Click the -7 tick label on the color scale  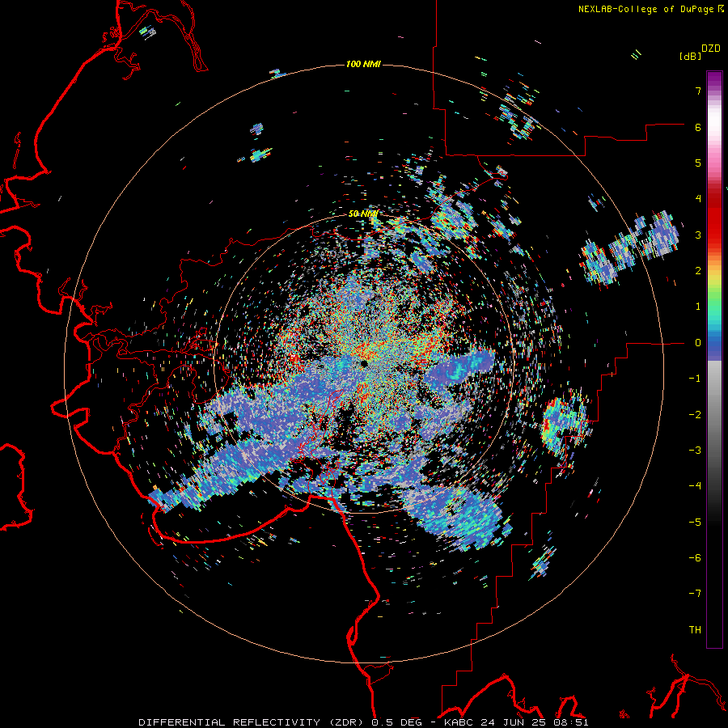[x=695, y=594]
